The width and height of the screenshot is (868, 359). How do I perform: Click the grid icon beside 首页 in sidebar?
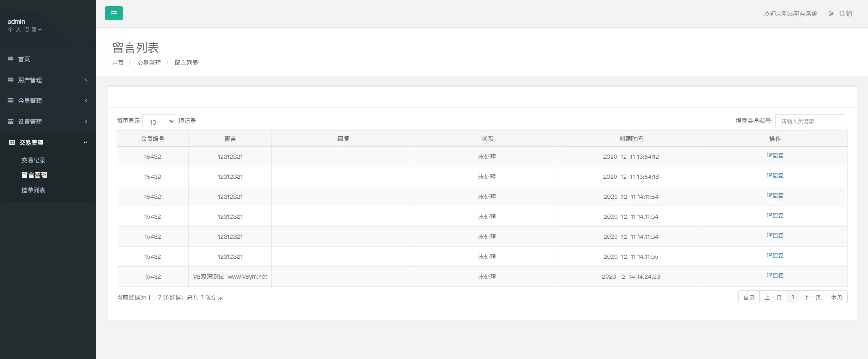click(x=10, y=59)
